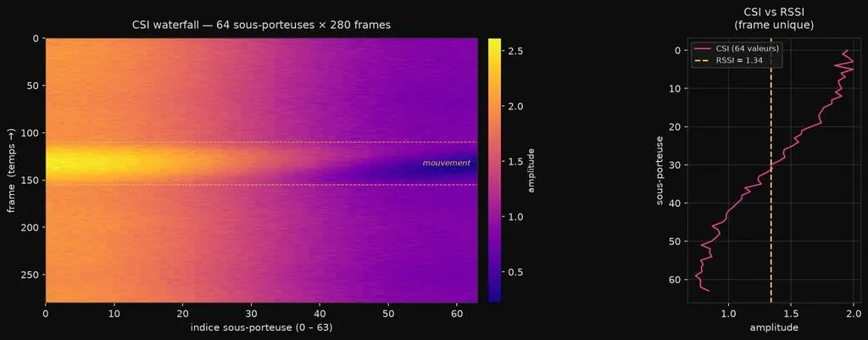
Task: Click the CSI waterfall chart title
Action: tap(261, 25)
